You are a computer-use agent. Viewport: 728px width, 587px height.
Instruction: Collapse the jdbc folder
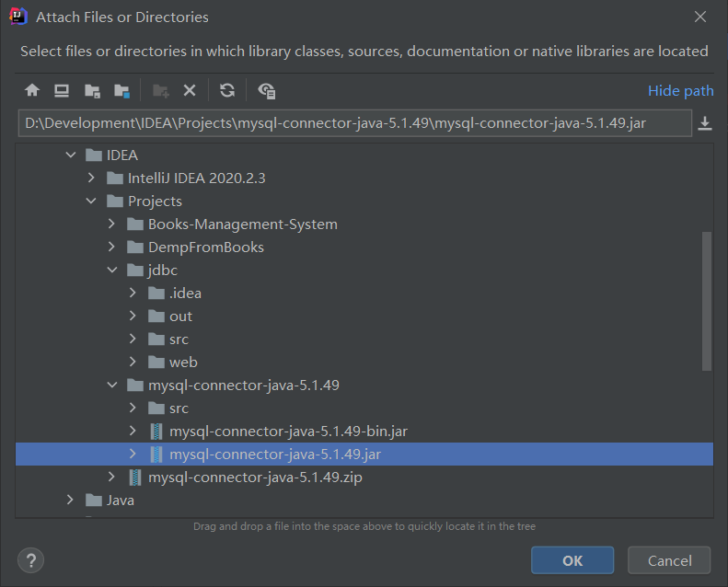tap(112, 270)
